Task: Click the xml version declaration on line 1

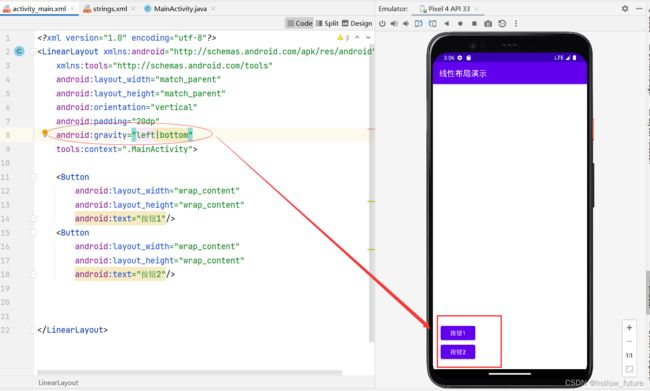Action: click(126, 38)
